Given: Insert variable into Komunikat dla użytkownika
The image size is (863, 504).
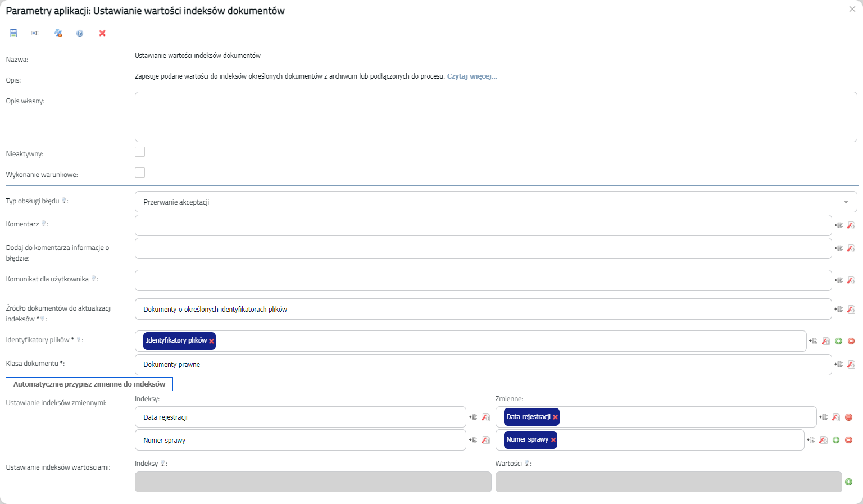Looking at the screenshot, I should click(838, 280).
